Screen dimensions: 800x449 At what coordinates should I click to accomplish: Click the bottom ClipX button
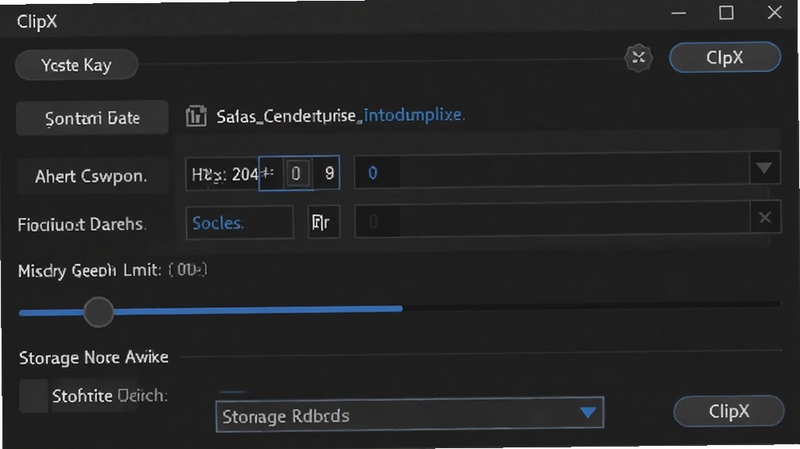(x=729, y=411)
